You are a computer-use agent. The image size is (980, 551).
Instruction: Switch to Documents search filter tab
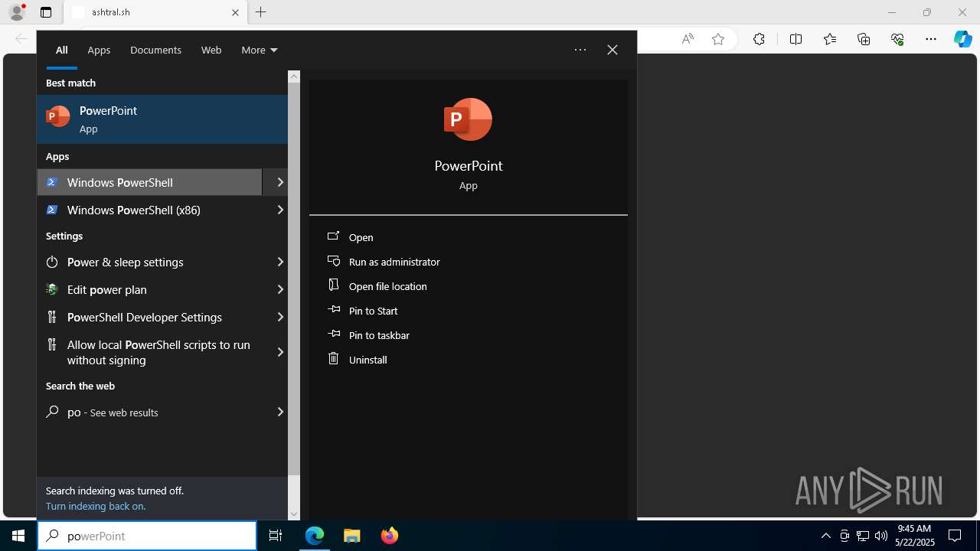tap(155, 50)
